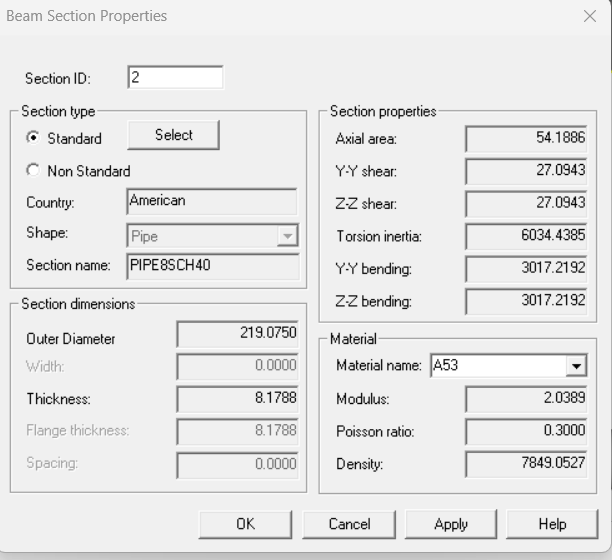Open the Shape dropdown showing Pipe
612x560 pixels.
288,236
